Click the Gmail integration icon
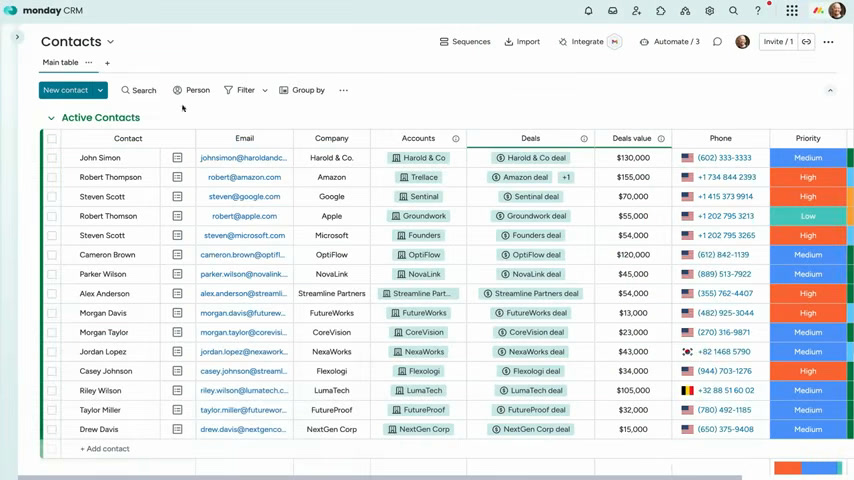The width and height of the screenshot is (854, 480). tap(614, 42)
